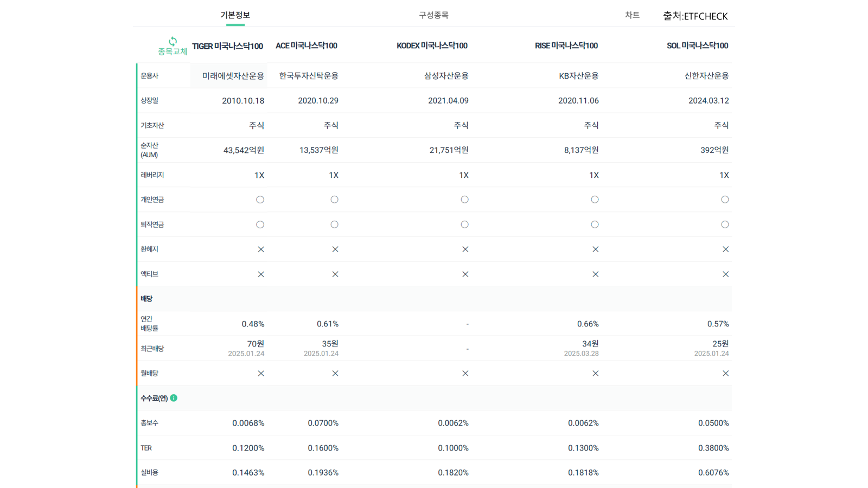This screenshot has height=488, width=868.
Task: Click total fee 0.0068%
Action: coord(248,423)
